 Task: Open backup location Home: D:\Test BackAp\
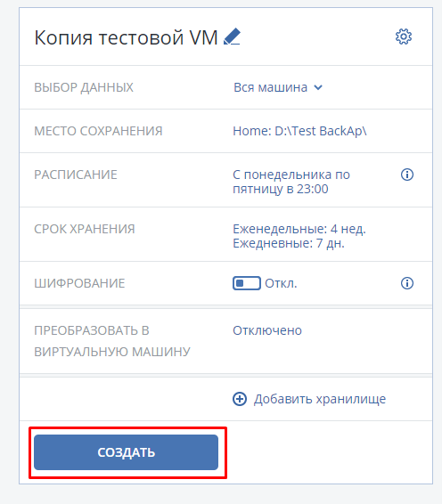pos(299,131)
